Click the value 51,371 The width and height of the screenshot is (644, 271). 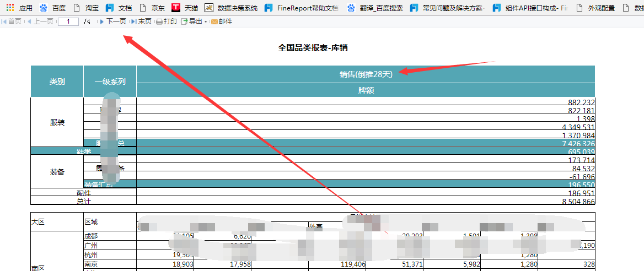(x=412, y=264)
